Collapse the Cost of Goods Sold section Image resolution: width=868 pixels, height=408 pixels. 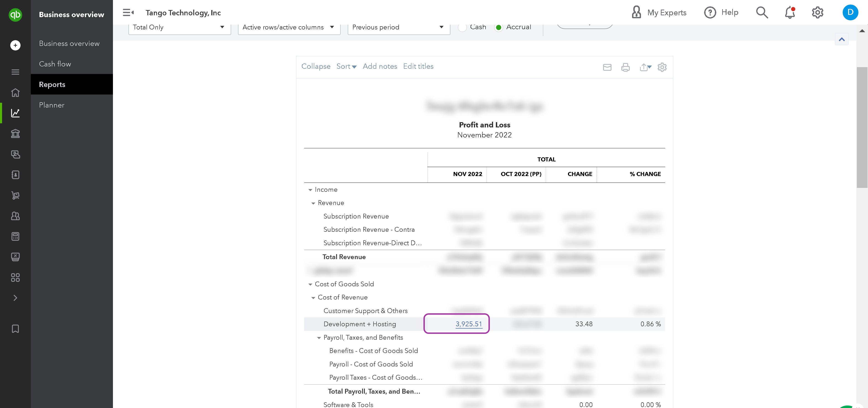(310, 284)
